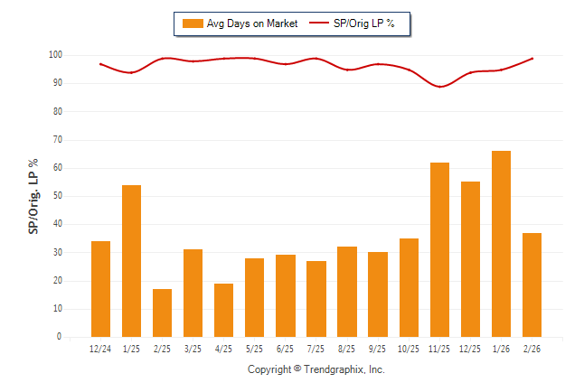
Task: Select the 2/26 orange bar
Action: 532,285
